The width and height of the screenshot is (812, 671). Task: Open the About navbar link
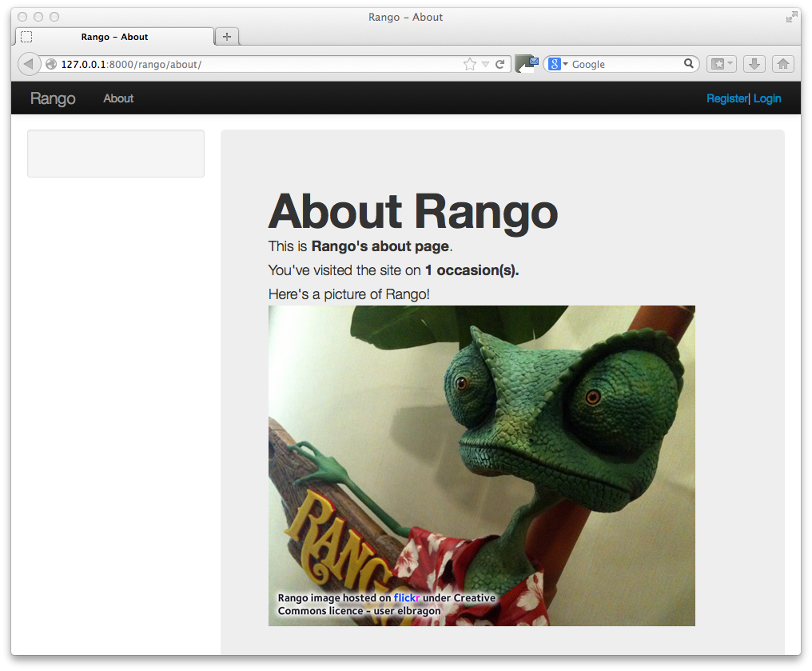pyautogui.click(x=118, y=98)
